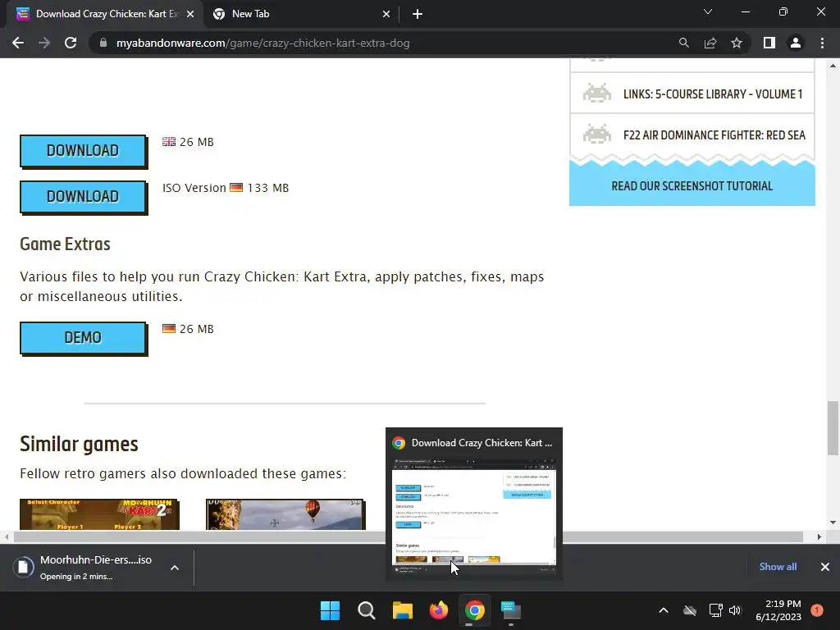
Task: Click the horizontal scrollbar
Action: (409, 536)
